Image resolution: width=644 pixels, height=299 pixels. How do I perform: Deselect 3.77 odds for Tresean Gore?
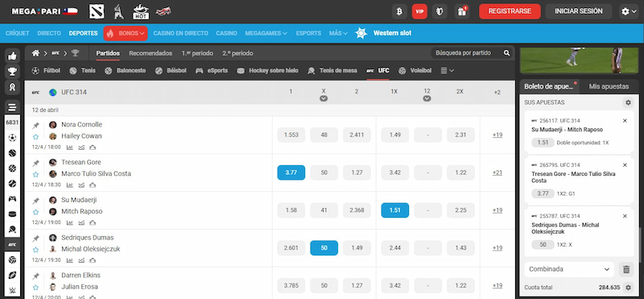pyautogui.click(x=291, y=172)
